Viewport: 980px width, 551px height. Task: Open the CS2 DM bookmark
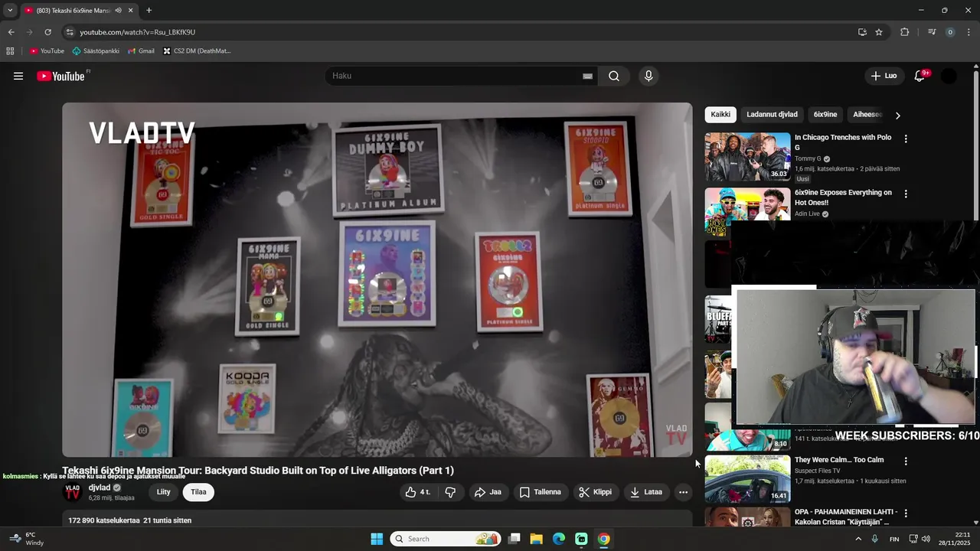pos(197,51)
